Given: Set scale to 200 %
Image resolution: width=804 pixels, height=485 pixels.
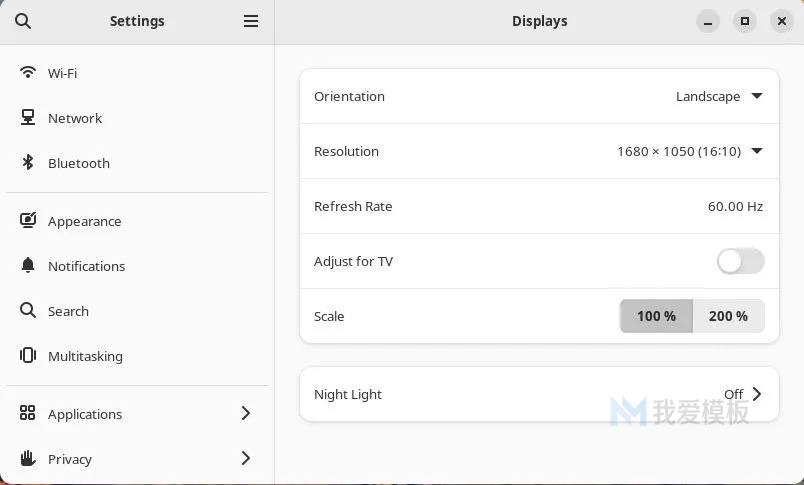Looking at the screenshot, I should [x=729, y=316].
